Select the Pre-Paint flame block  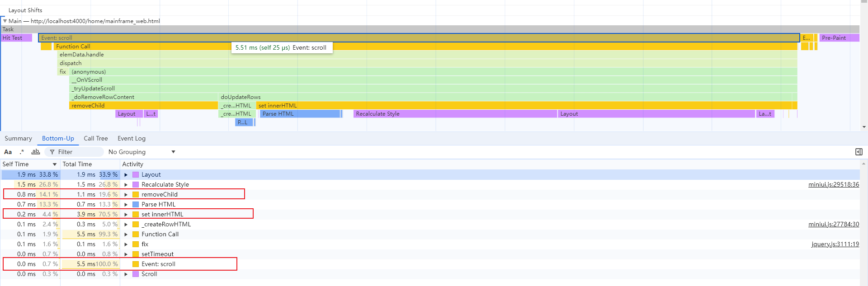[x=840, y=38]
